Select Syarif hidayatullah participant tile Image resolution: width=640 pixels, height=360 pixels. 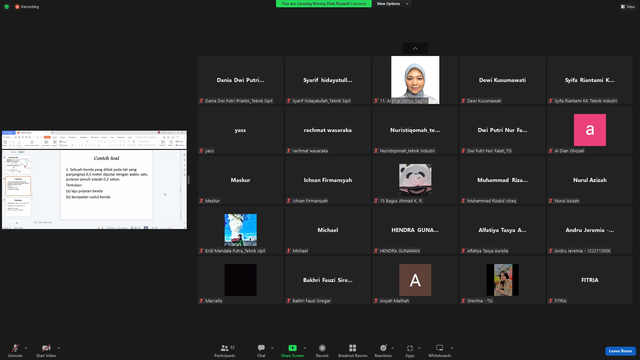(x=328, y=80)
